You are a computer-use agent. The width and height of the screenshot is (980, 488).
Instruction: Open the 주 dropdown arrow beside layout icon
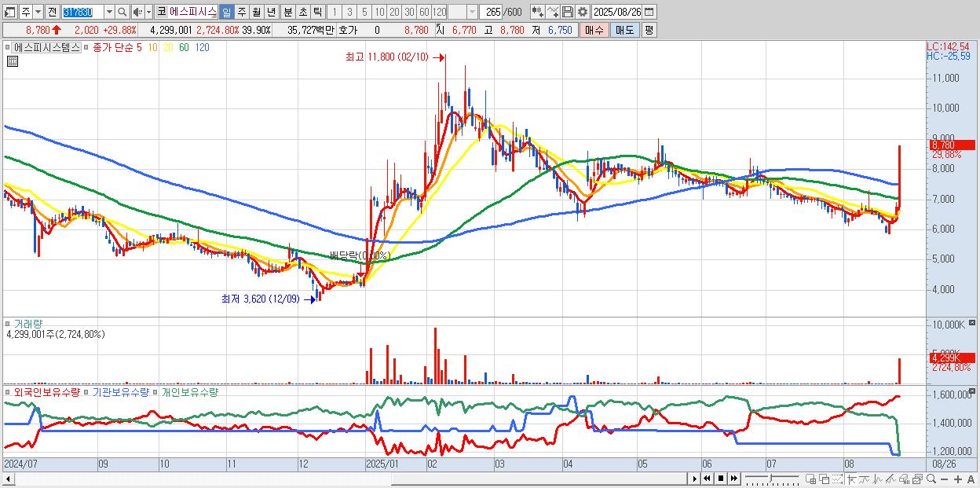pos(38,13)
